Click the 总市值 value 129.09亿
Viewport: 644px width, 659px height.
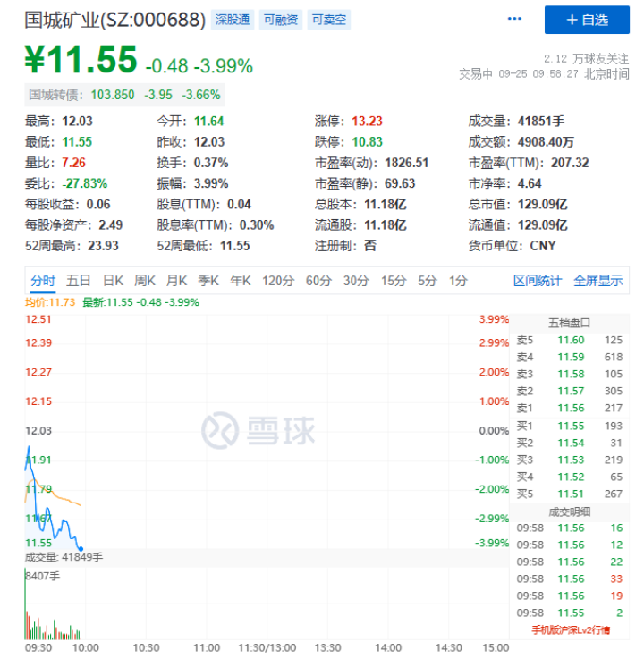point(542,204)
